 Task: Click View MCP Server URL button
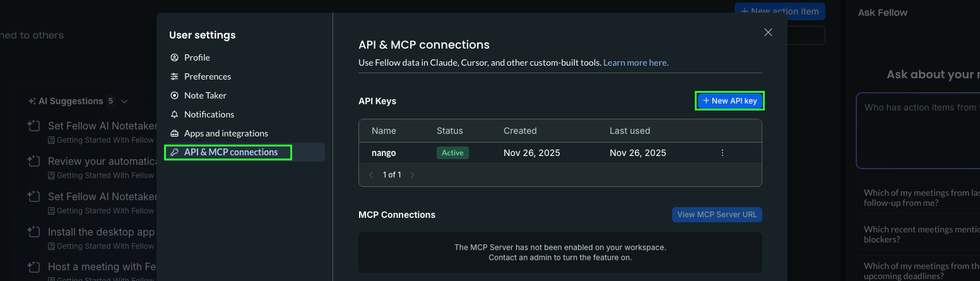coord(717,215)
